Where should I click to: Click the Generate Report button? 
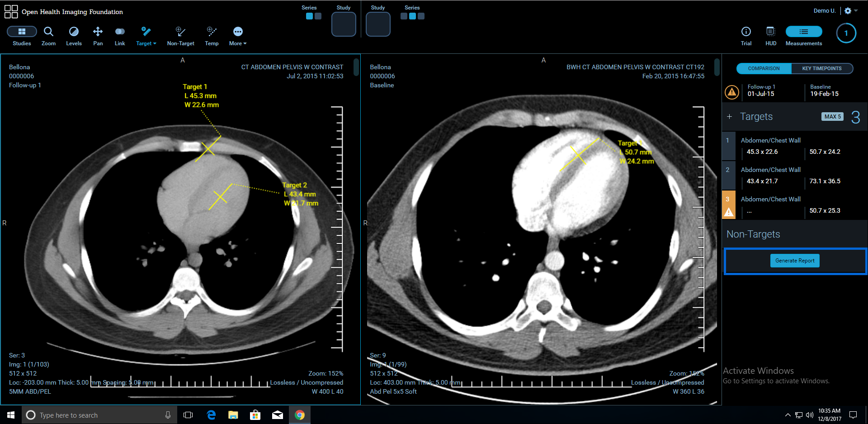pos(795,261)
